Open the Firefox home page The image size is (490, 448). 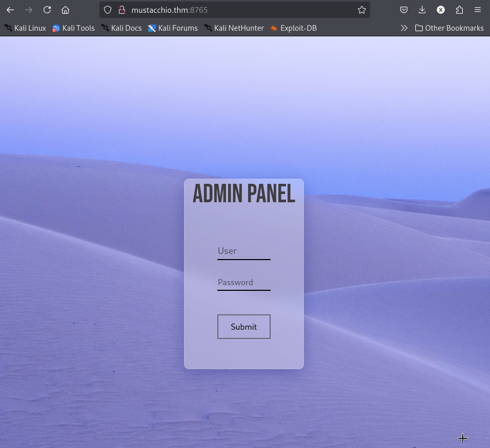65,10
